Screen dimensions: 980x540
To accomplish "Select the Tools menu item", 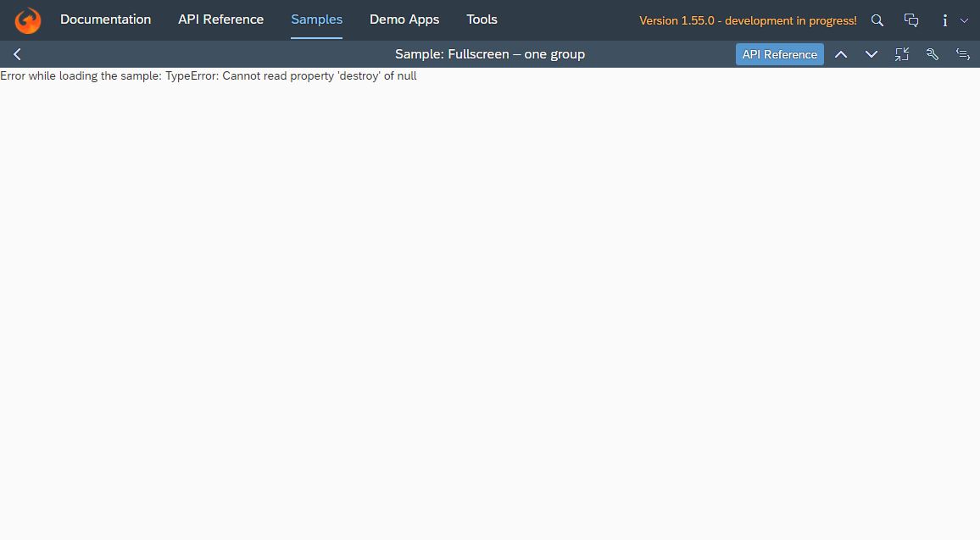I will tap(482, 19).
